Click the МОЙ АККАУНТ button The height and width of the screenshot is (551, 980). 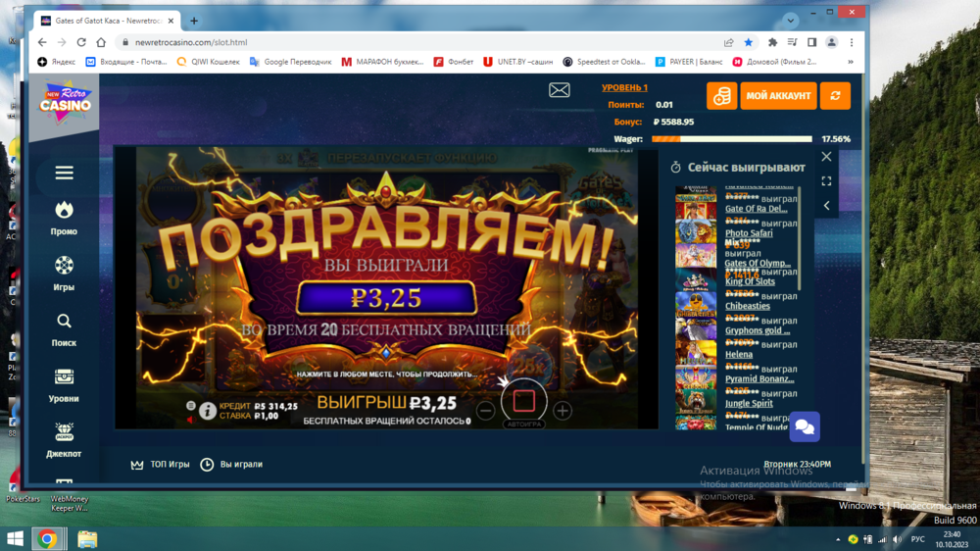pyautogui.click(x=778, y=96)
